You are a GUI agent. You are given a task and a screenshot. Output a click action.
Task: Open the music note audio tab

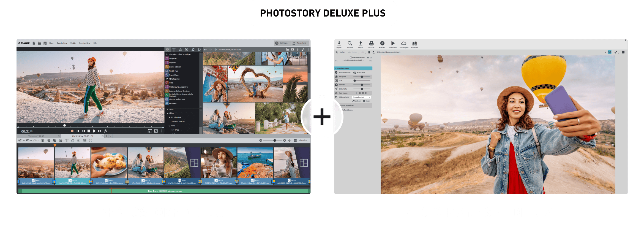193,50
